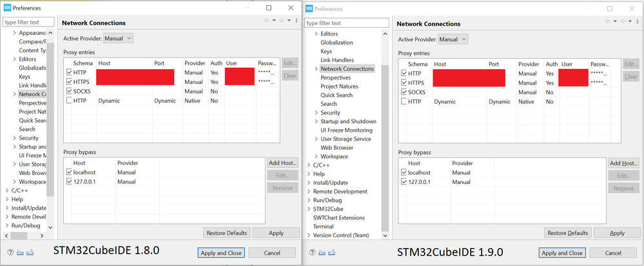Select Search in the 1.8.0 preferences tree
The image size is (644, 266).
(27, 129)
